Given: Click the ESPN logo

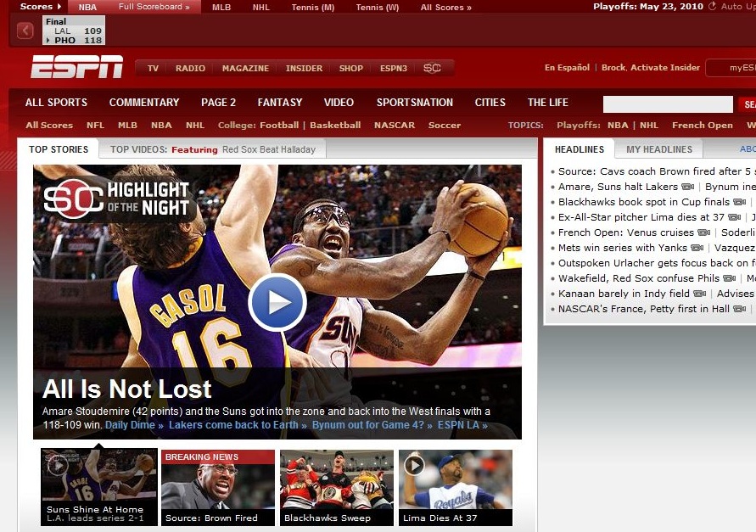Looking at the screenshot, I should point(76,66).
